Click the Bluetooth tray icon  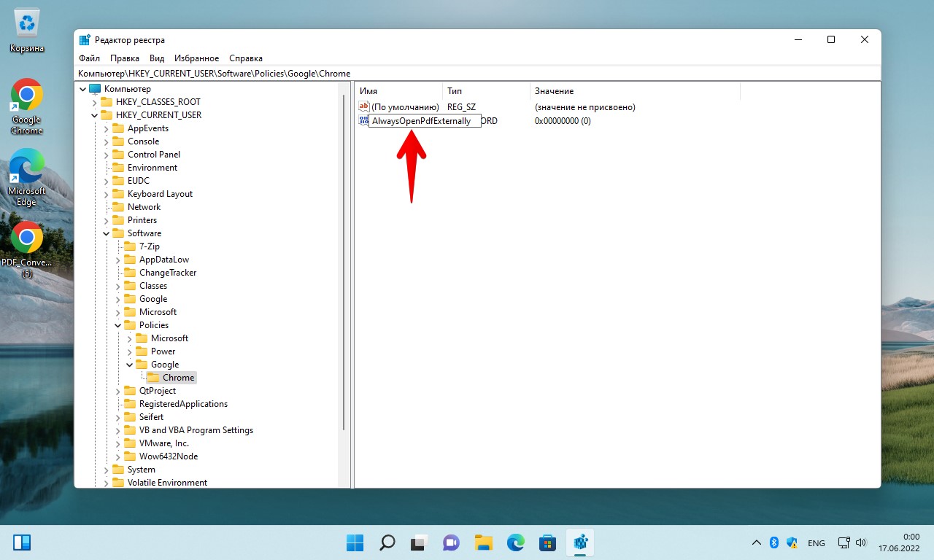tap(774, 542)
